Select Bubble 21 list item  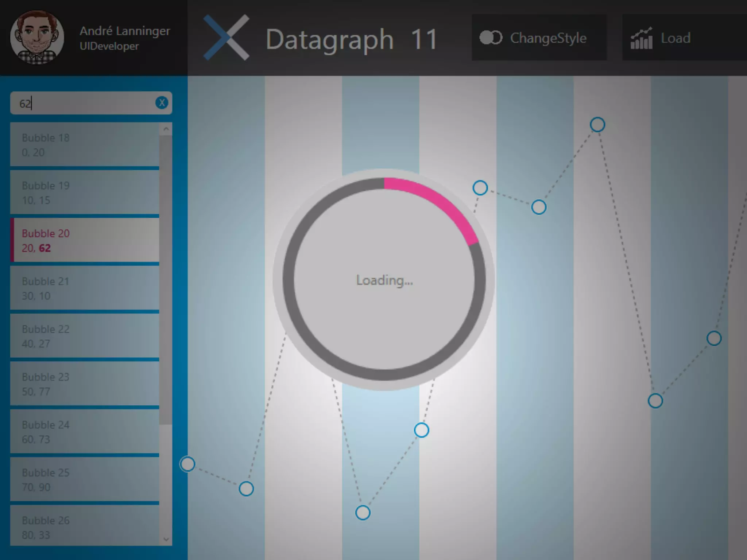(x=85, y=288)
